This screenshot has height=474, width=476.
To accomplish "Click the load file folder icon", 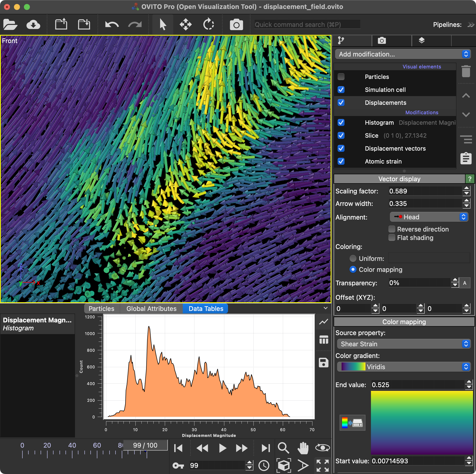I will coord(10,25).
